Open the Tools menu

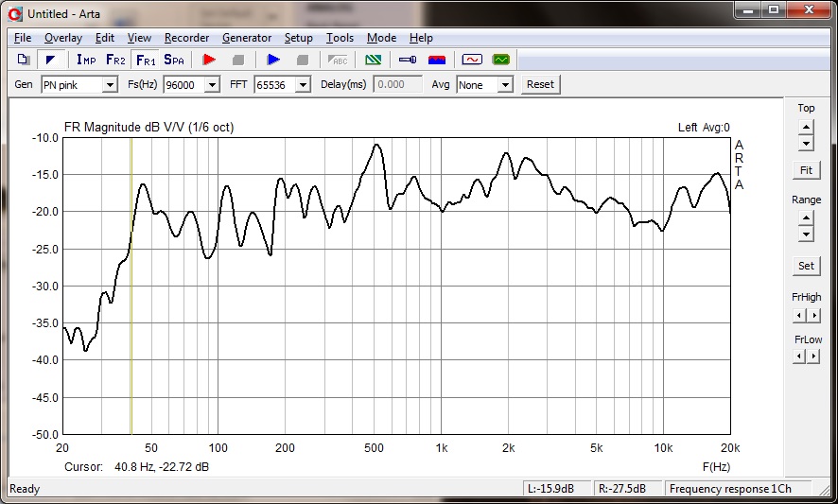tap(340, 38)
